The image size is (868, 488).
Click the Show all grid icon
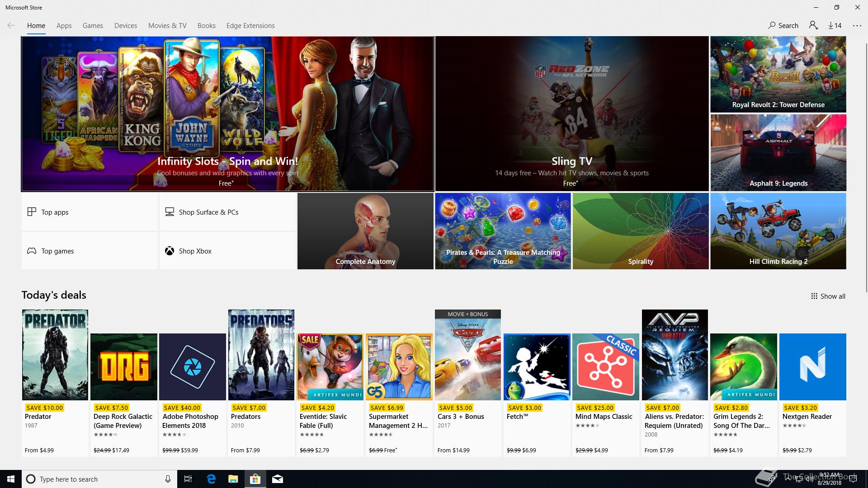tap(814, 296)
